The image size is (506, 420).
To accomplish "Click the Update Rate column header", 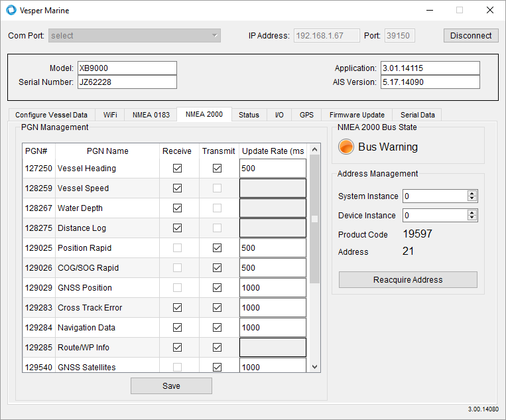I will point(273,151).
